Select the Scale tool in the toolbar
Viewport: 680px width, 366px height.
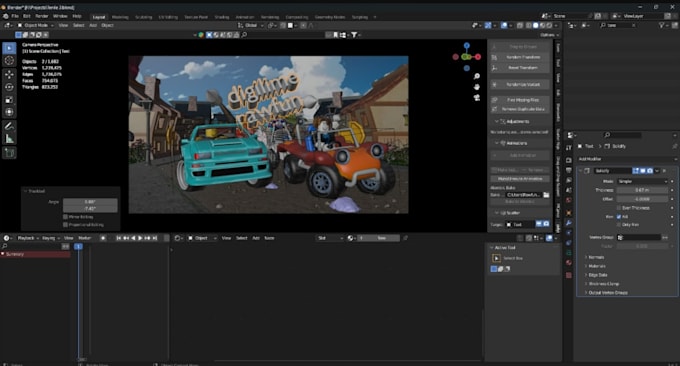click(x=9, y=100)
